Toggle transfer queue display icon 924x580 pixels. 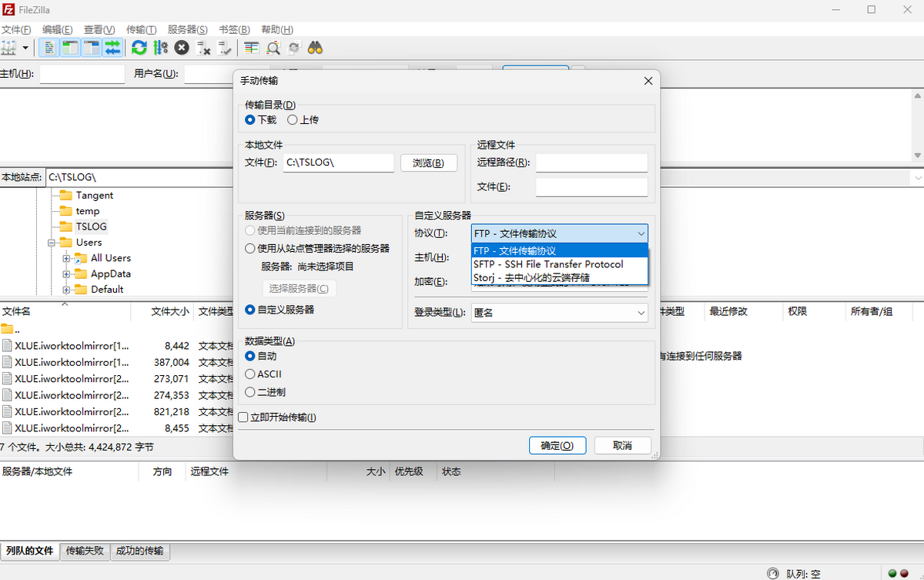[113, 48]
